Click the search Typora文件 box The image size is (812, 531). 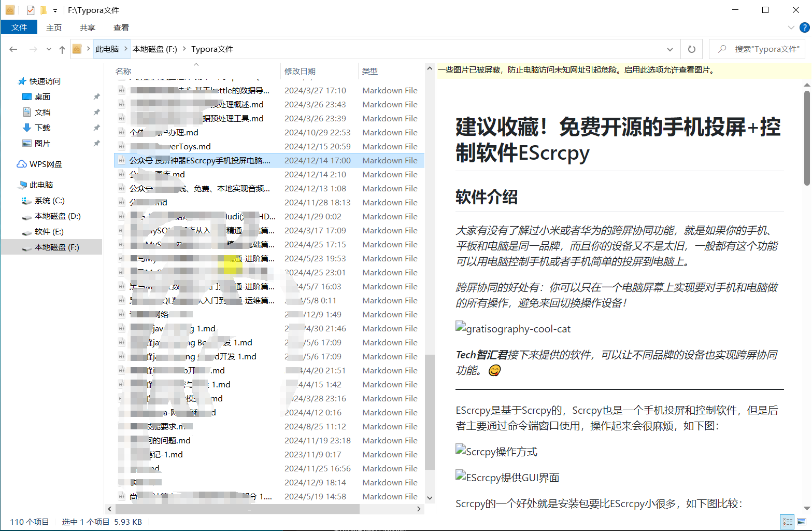(x=758, y=49)
